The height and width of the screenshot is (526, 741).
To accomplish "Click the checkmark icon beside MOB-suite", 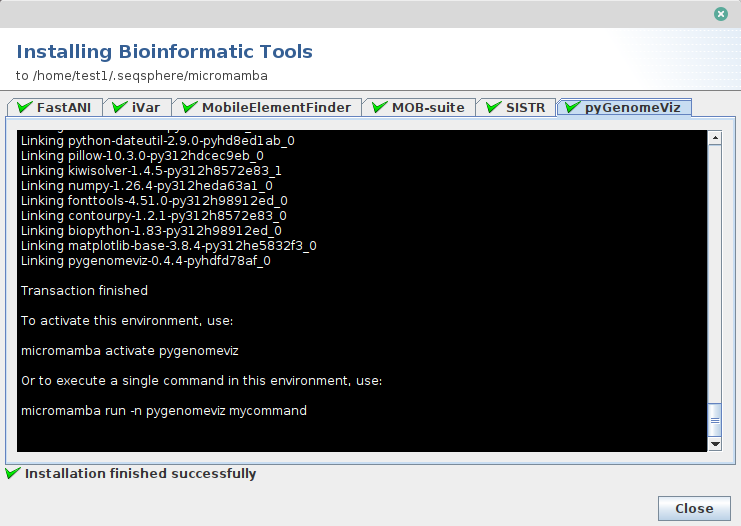I will click(x=379, y=107).
